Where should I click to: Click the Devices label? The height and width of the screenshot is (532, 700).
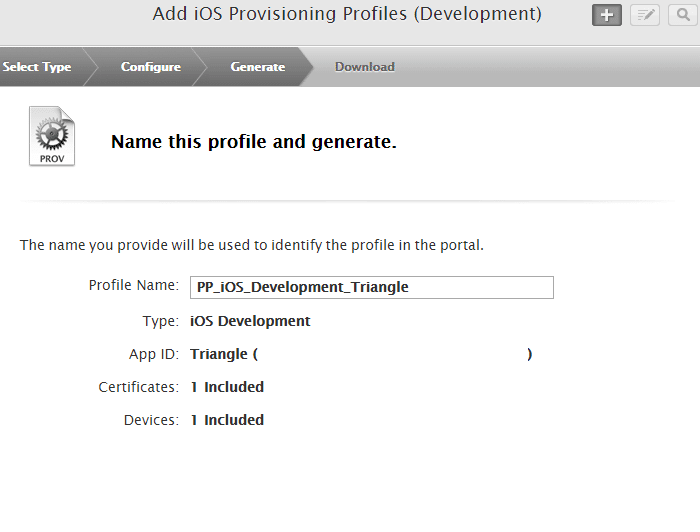(x=151, y=420)
